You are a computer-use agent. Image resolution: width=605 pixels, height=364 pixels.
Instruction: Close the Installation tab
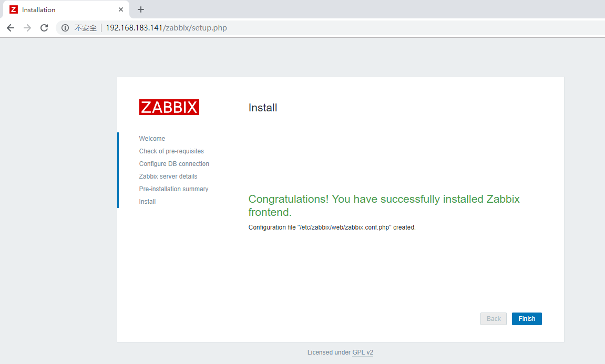121,9
